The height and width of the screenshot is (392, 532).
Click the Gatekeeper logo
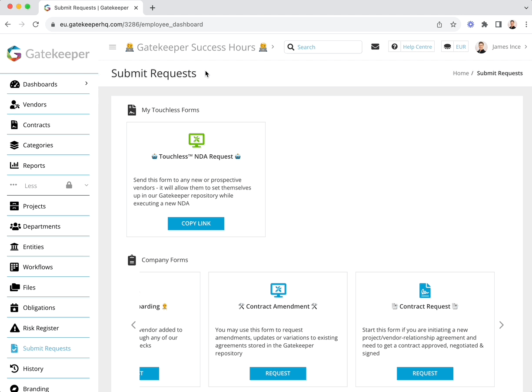(x=48, y=54)
